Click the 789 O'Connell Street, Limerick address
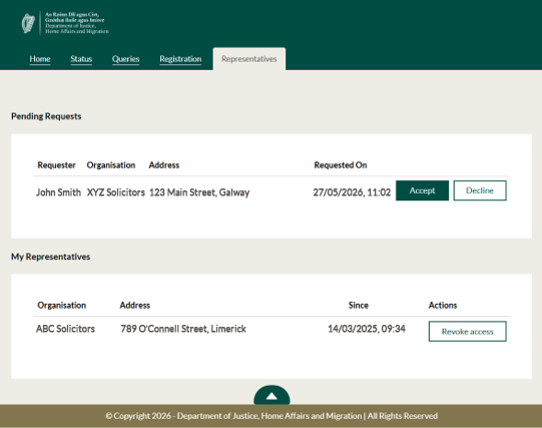The image size is (542, 428). [183, 329]
